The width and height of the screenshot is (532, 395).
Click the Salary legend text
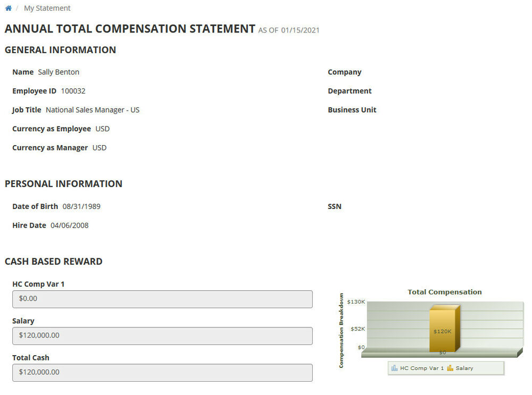click(464, 368)
